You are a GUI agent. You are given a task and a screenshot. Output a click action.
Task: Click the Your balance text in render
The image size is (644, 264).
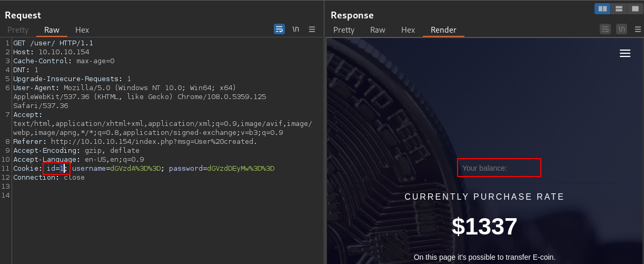484,168
